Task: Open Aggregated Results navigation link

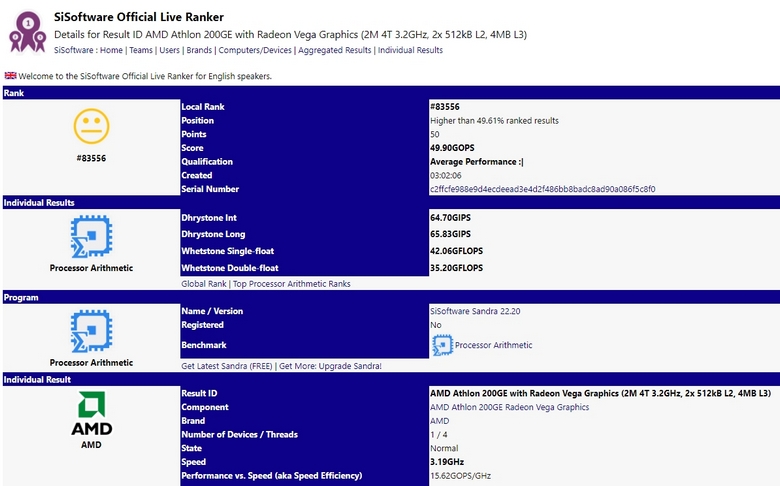Action: pos(334,50)
